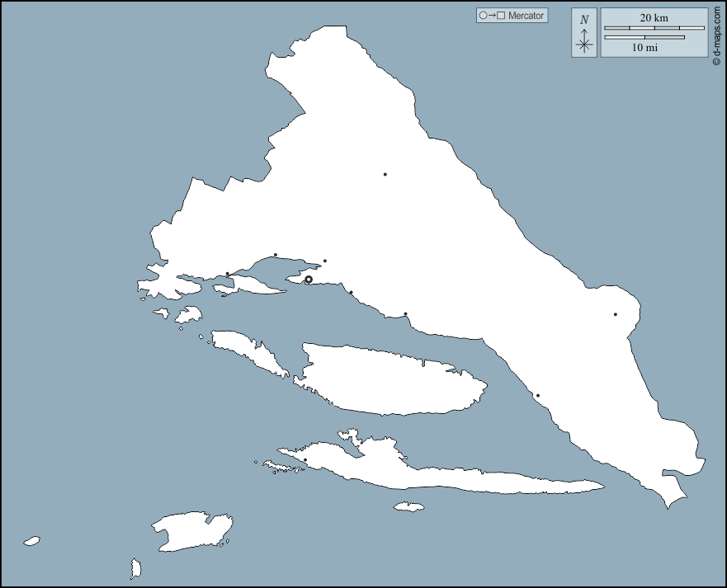Screen dimensions: 727x588
Task: Click the northernmost inland city dot
Action: tap(385, 174)
